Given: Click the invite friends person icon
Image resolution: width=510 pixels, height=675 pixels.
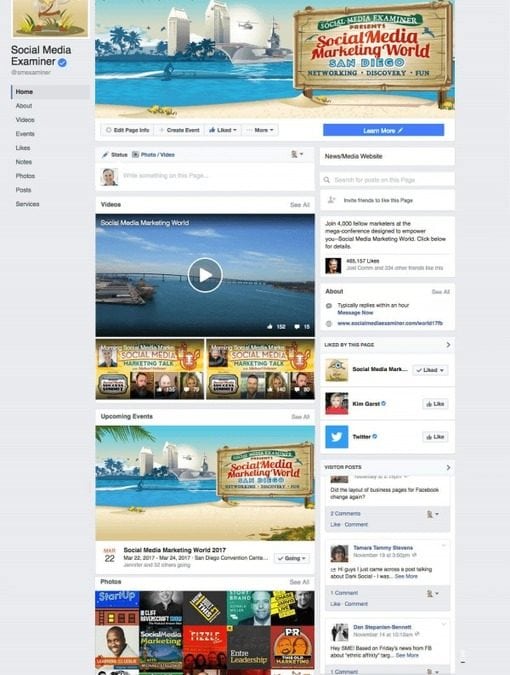Looking at the screenshot, I should 331,200.
